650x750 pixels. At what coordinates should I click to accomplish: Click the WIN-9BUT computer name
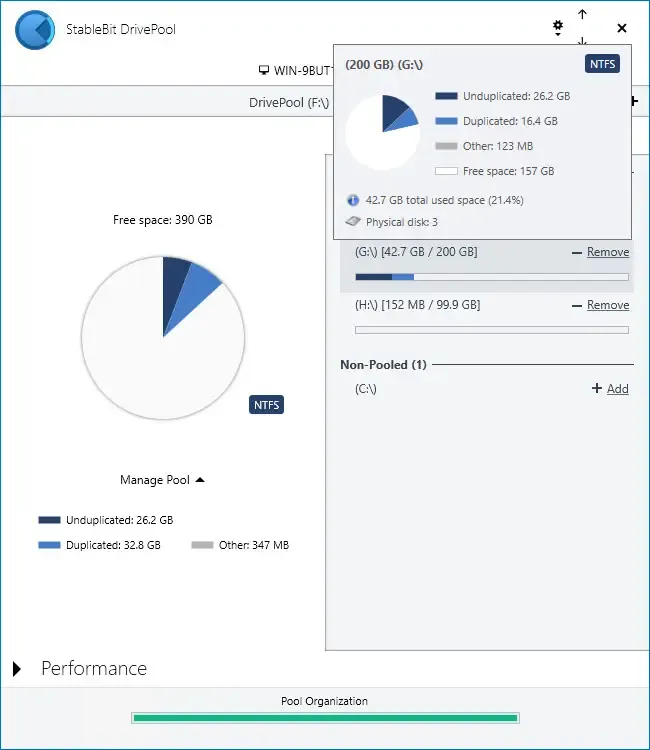tap(302, 71)
